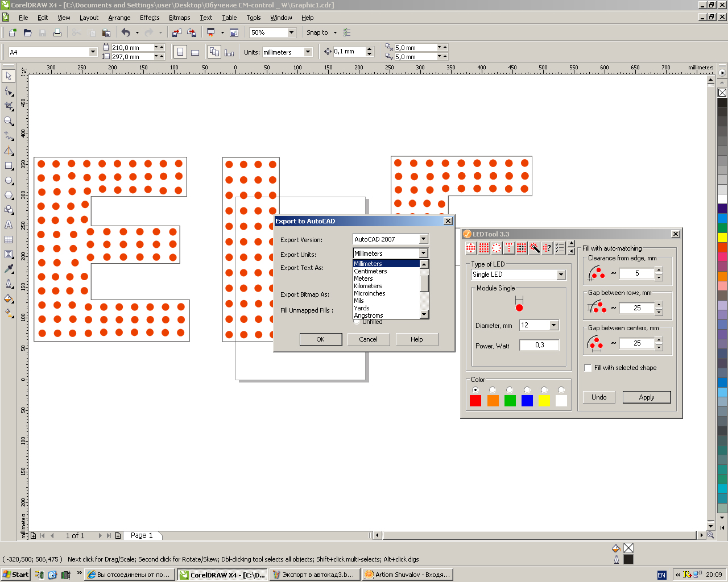The height and width of the screenshot is (582, 728).
Task: Select yellow LED color radio button
Action: (x=544, y=390)
